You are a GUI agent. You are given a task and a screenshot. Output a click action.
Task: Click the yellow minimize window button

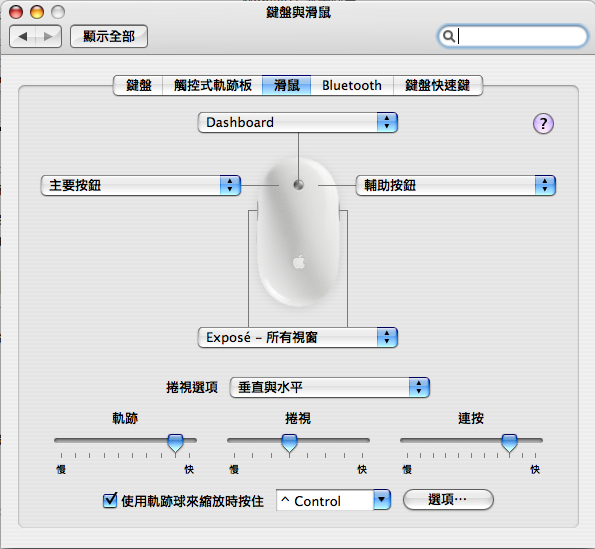click(37, 12)
